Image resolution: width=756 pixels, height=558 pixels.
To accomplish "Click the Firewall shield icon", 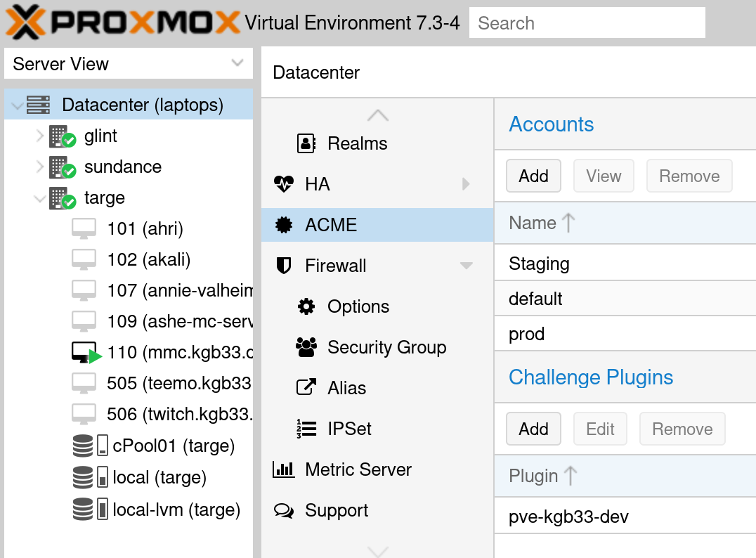I will point(285,265).
